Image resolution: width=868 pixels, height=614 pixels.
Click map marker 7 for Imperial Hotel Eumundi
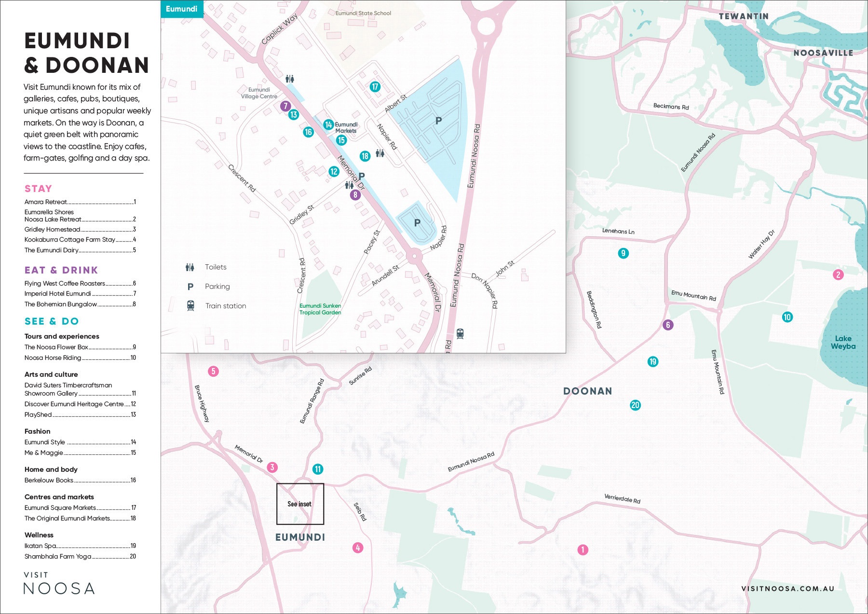click(x=285, y=106)
